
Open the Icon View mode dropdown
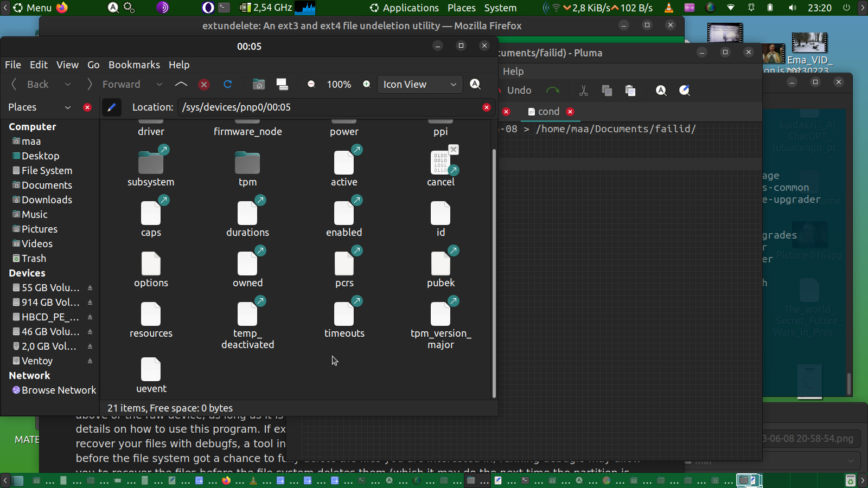coord(420,84)
